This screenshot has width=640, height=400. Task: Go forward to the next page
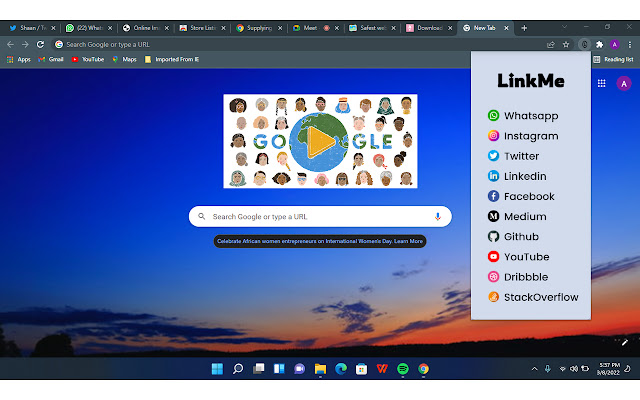pos(25,44)
